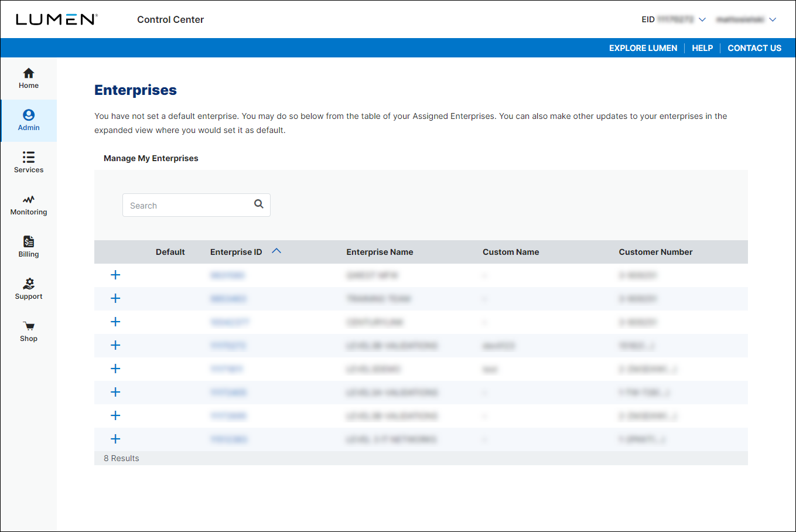Expand the first enterprise row with plus icon
The height and width of the screenshot is (532, 796).
point(115,275)
